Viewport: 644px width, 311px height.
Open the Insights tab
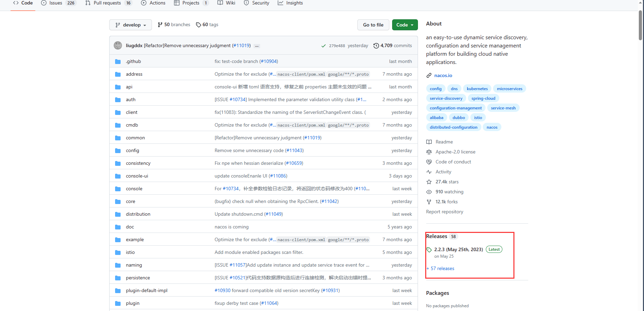pos(290,3)
